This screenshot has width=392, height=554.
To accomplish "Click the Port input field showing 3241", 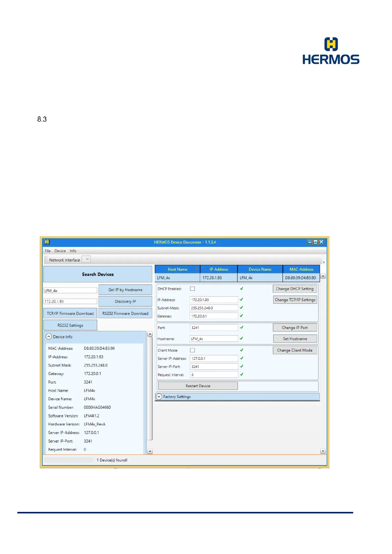I will (x=214, y=327).
